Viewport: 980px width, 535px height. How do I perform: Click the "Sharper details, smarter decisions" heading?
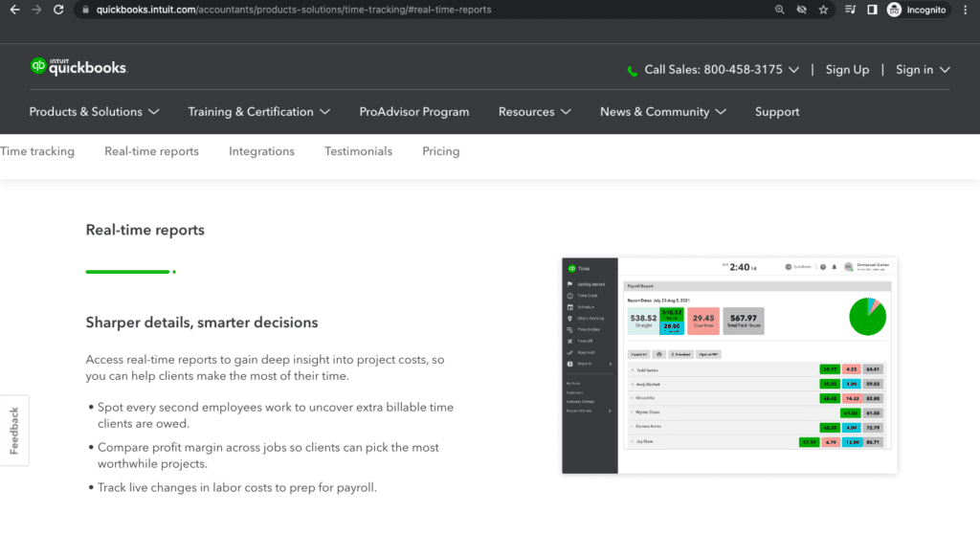(x=202, y=323)
